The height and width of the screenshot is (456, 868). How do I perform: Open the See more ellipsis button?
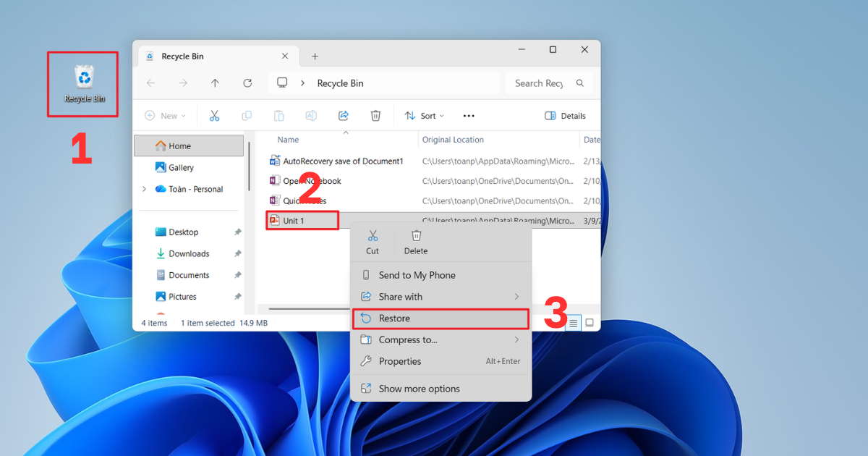point(468,115)
